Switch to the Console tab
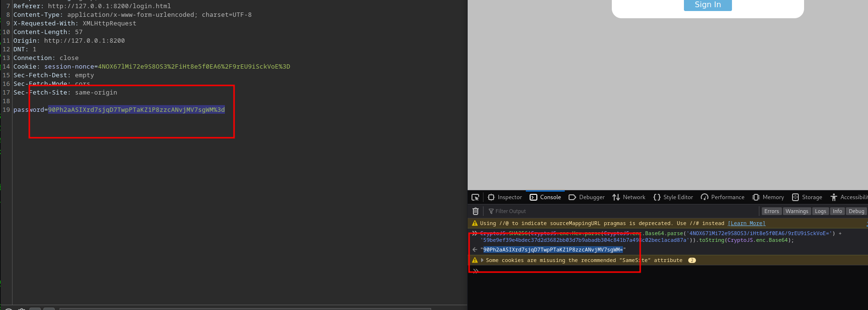 546,197
